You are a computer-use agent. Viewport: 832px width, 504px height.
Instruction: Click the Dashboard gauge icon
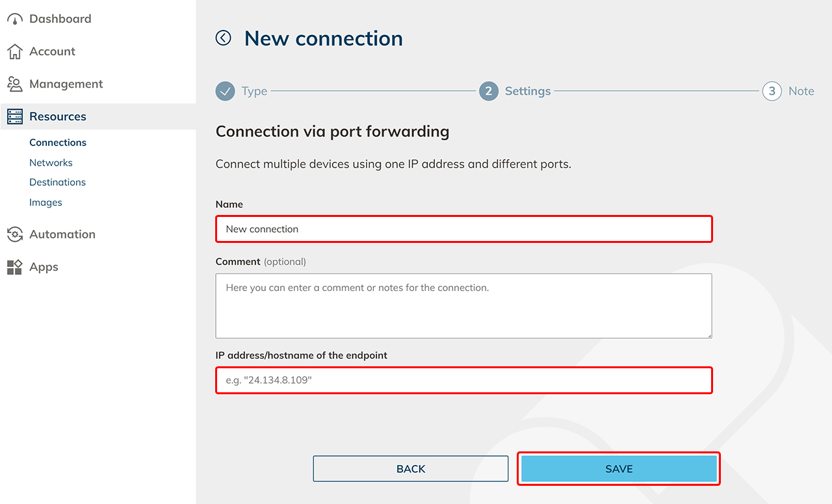pos(14,19)
